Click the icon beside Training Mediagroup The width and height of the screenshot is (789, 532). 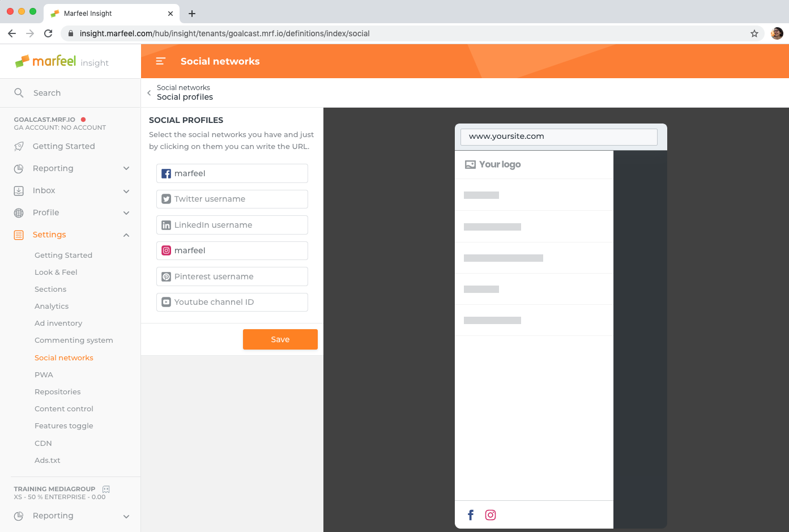tap(106, 489)
